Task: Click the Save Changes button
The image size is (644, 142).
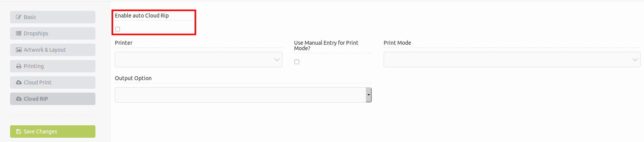Action: point(53,131)
